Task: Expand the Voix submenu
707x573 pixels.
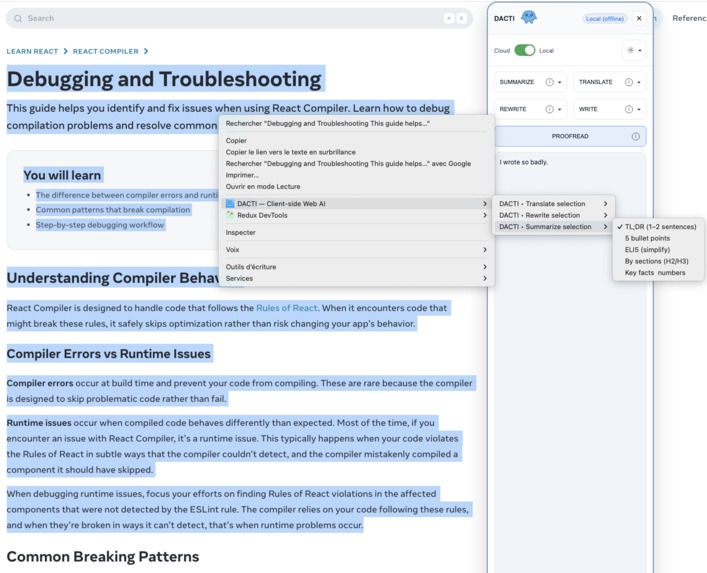Action: pos(356,249)
